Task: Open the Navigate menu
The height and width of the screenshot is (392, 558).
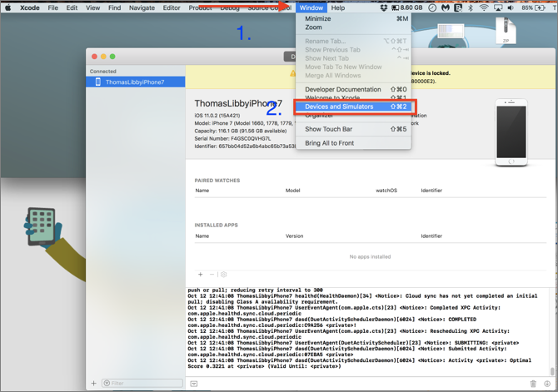Action: click(x=142, y=7)
